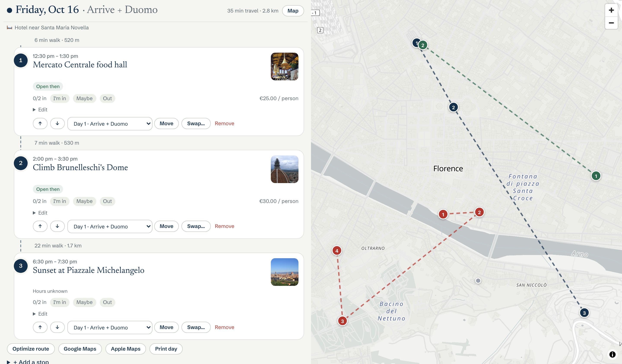Click Print day button

click(166, 349)
